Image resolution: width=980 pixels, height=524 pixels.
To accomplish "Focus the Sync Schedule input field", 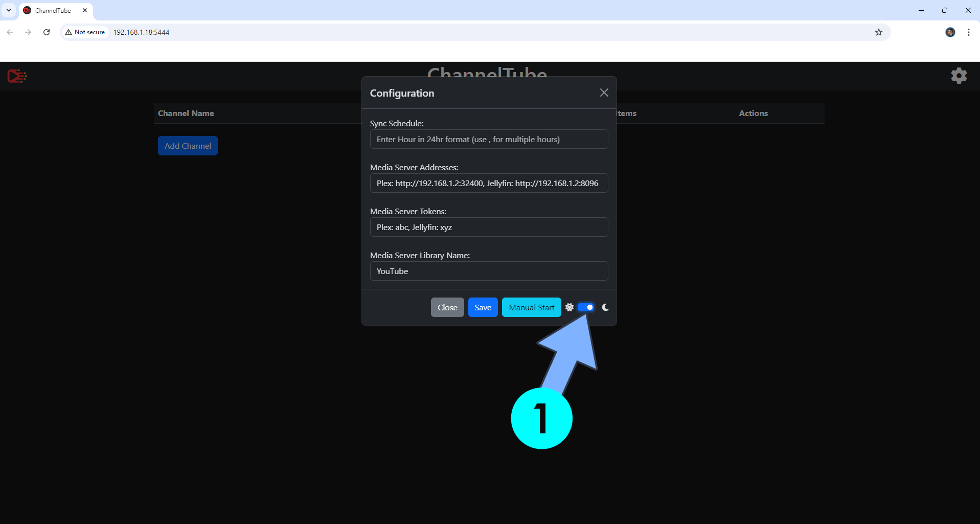I will coord(489,139).
